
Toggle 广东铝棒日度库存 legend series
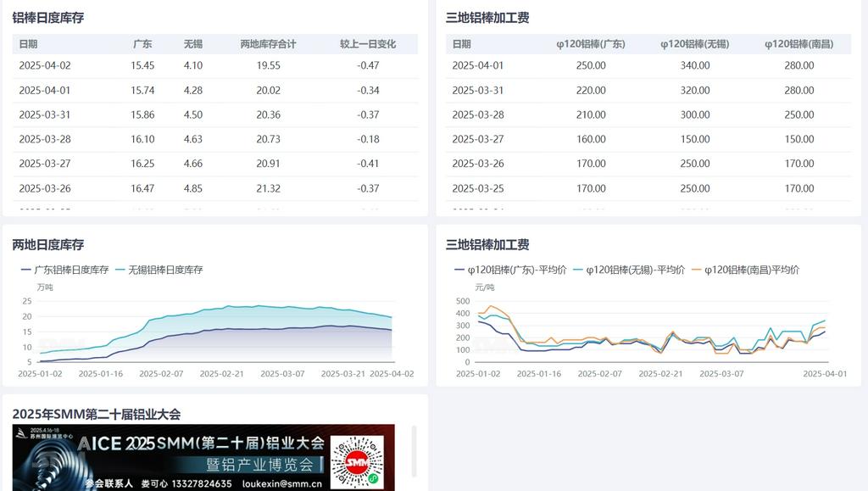(64, 270)
